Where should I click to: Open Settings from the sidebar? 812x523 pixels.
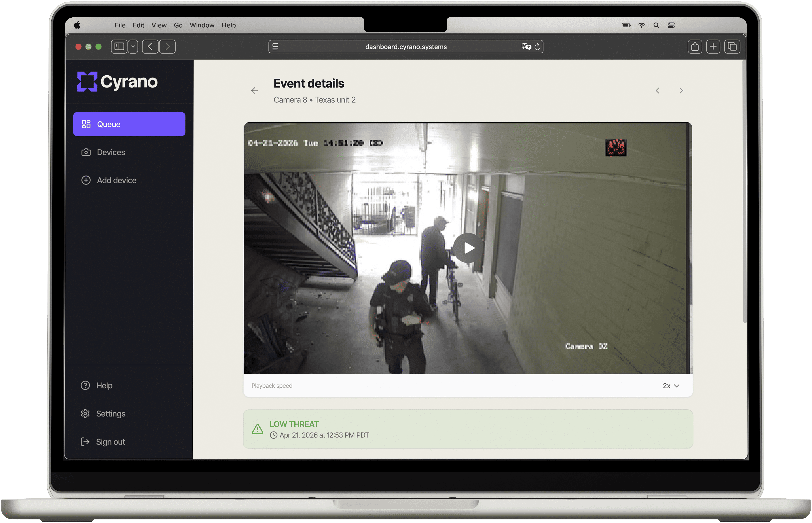pos(103,414)
